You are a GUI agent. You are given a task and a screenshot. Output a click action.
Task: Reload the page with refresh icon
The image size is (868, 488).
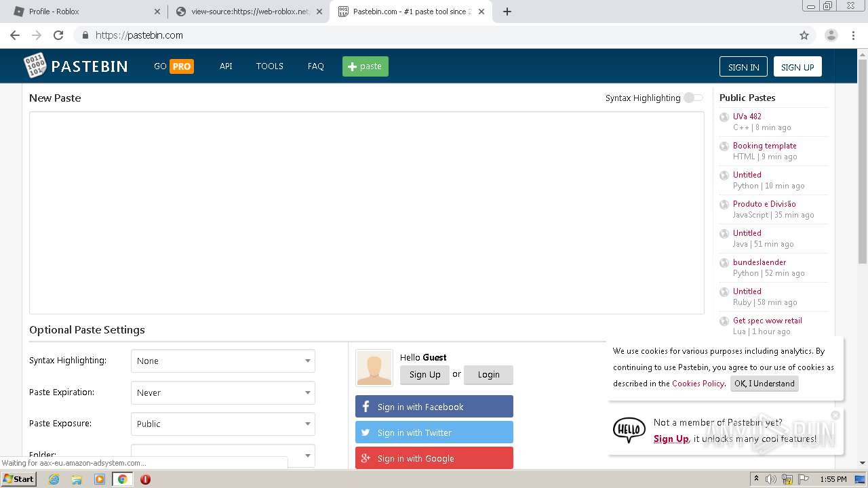(58, 35)
